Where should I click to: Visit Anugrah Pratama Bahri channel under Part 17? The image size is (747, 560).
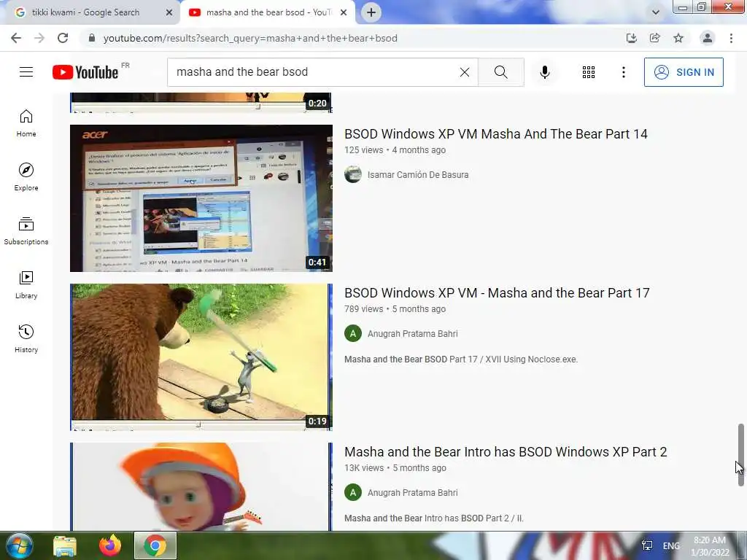413,334
